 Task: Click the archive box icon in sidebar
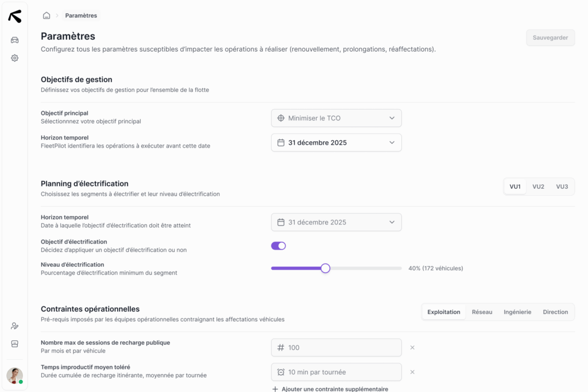(x=15, y=344)
